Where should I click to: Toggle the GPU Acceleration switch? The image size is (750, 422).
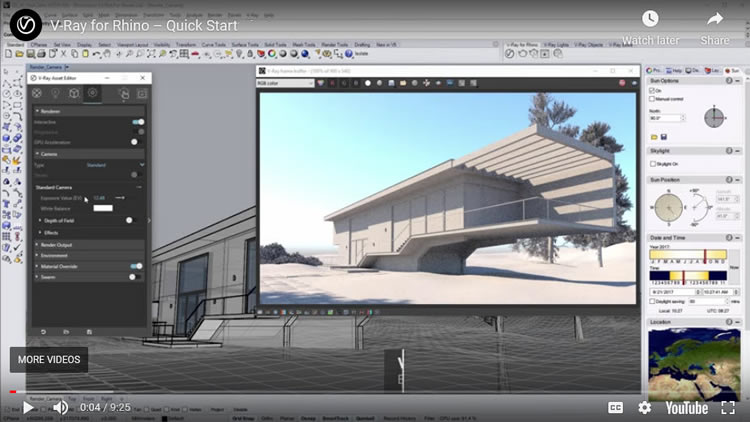(x=136, y=142)
